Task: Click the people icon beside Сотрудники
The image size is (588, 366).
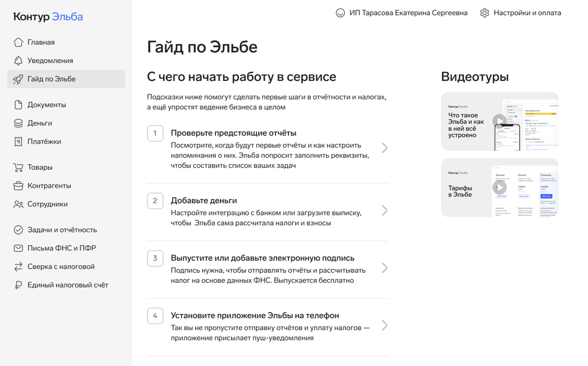Action: click(18, 204)
